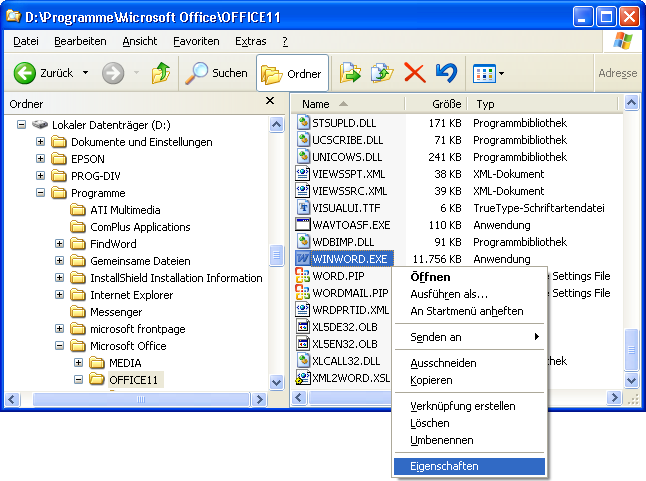Select the WORD.PIP file icon
Screen dimensions: 646x481
coord(302,276)
